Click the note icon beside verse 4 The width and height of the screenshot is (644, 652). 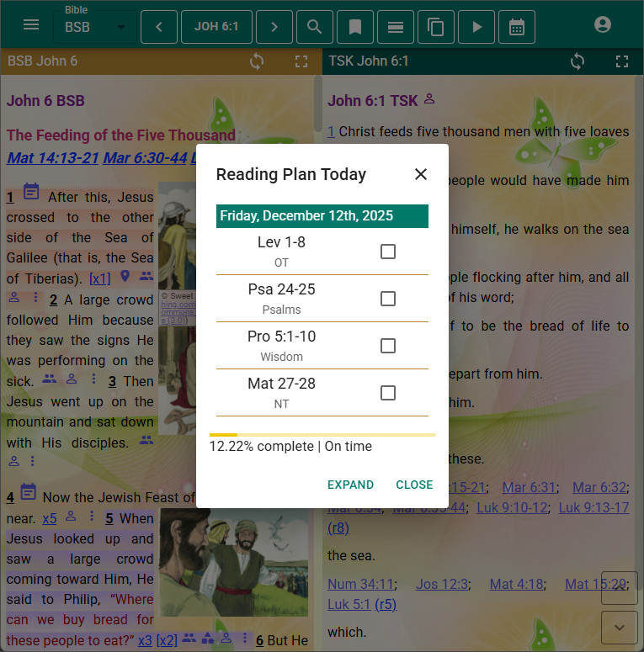(x=29, y=492)
